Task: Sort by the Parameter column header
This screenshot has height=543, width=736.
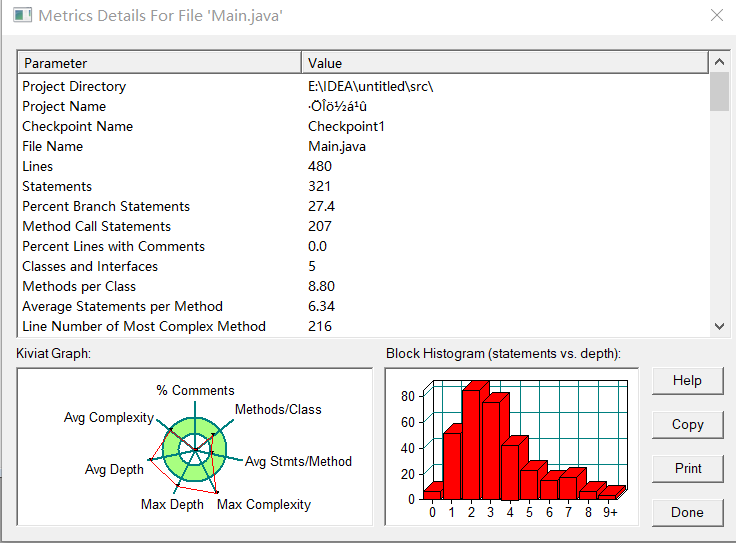Action: (x=160, y=63)
